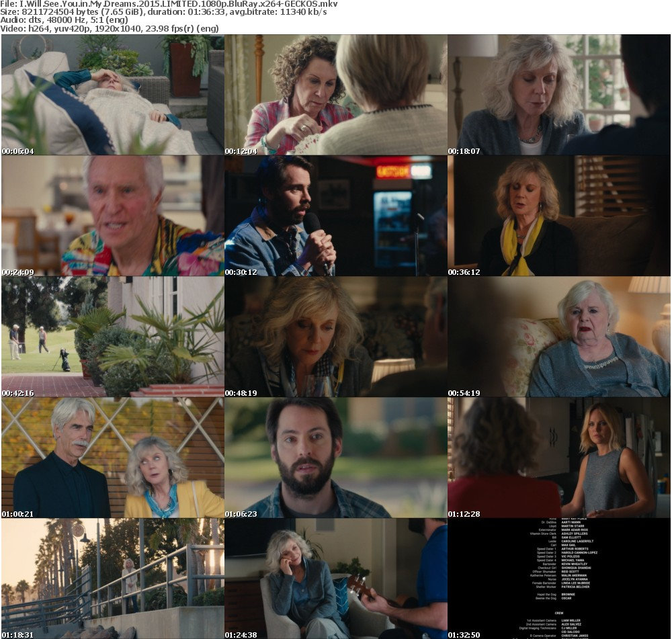Choose the frame stamped 00:24:09
The width and height of the screenshot is (672, 639).
pyautogui.click(x=113, y=216)
